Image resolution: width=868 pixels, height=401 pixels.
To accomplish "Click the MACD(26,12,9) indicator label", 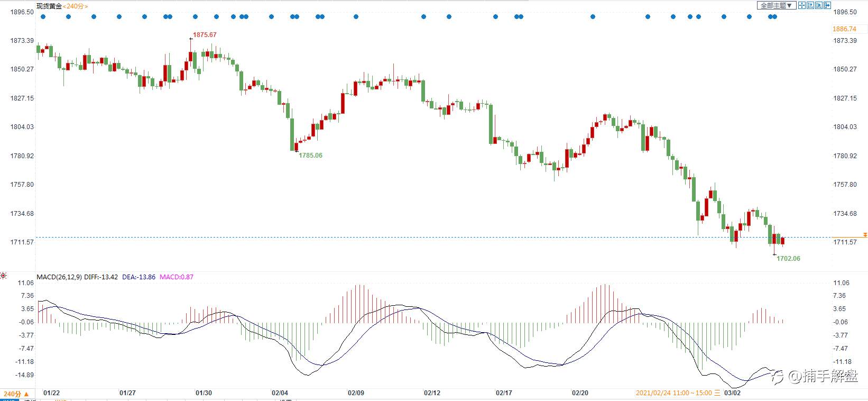I will click(59, 277).
